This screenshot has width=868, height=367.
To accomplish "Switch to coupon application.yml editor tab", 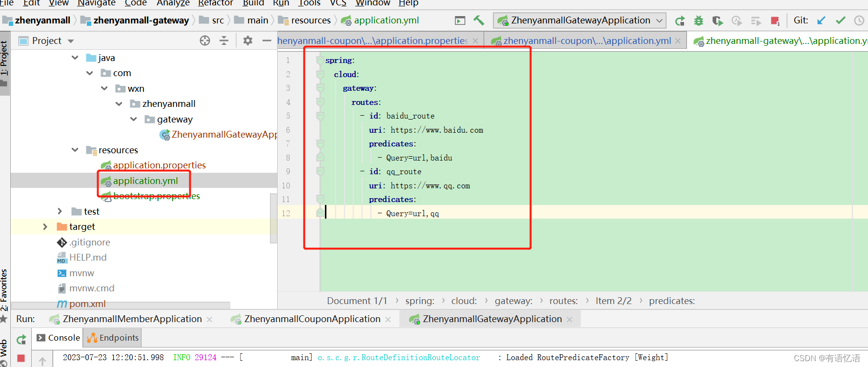I will [x=587, y=41].
